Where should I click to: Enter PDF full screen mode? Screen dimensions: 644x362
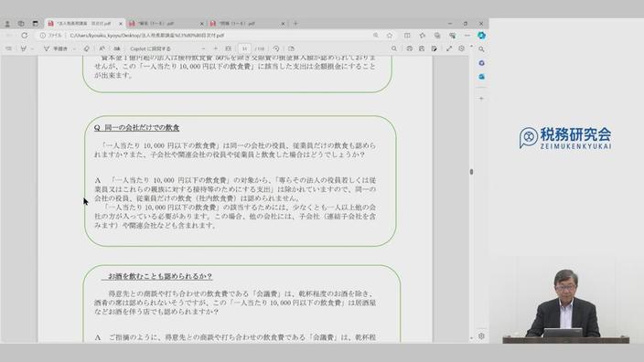click(449, 48)
